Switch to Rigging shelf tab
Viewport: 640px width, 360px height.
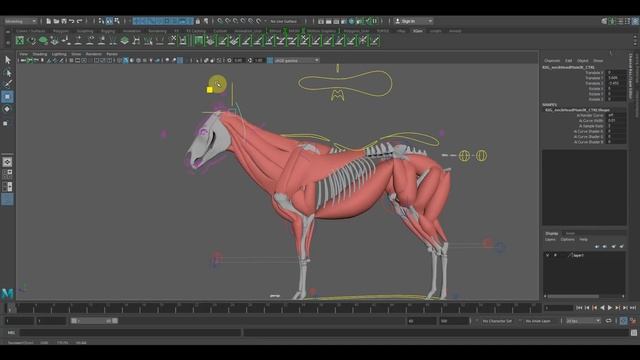[108, 31]
